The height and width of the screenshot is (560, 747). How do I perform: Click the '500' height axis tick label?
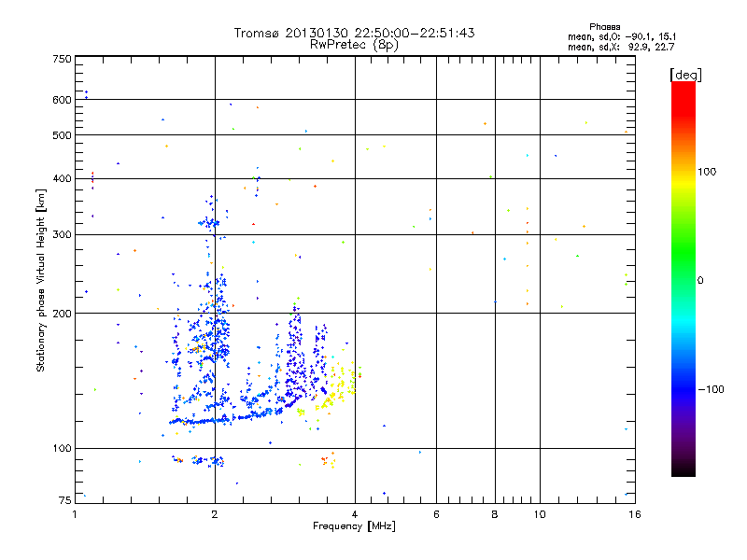coord(62,135)
